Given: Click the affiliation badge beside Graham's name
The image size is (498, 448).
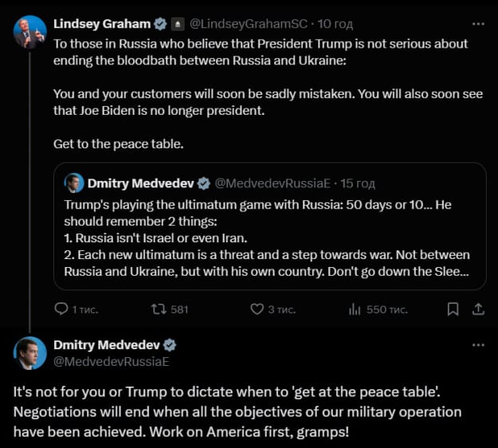Looking at the screenshot, I should (x=177, y=23).
